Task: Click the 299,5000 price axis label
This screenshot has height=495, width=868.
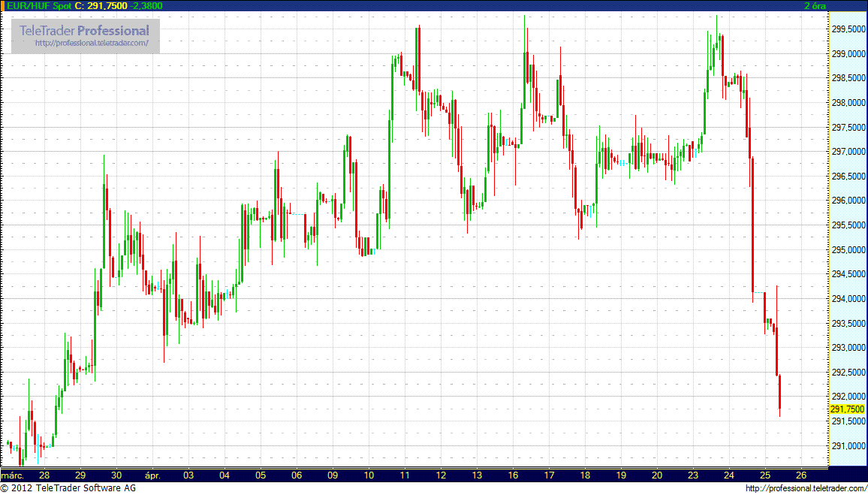Action: click(849, 29)
